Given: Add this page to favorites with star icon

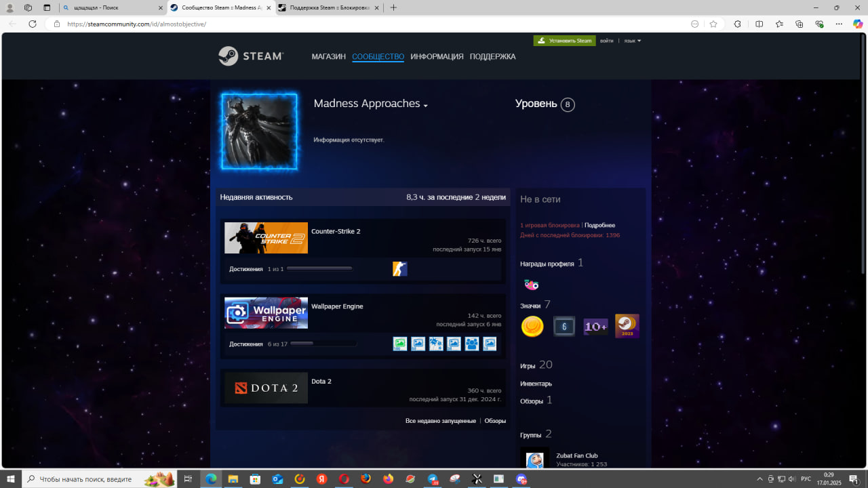Looking at the screenshot, I should pyautogui.click(x=713, y=24).
